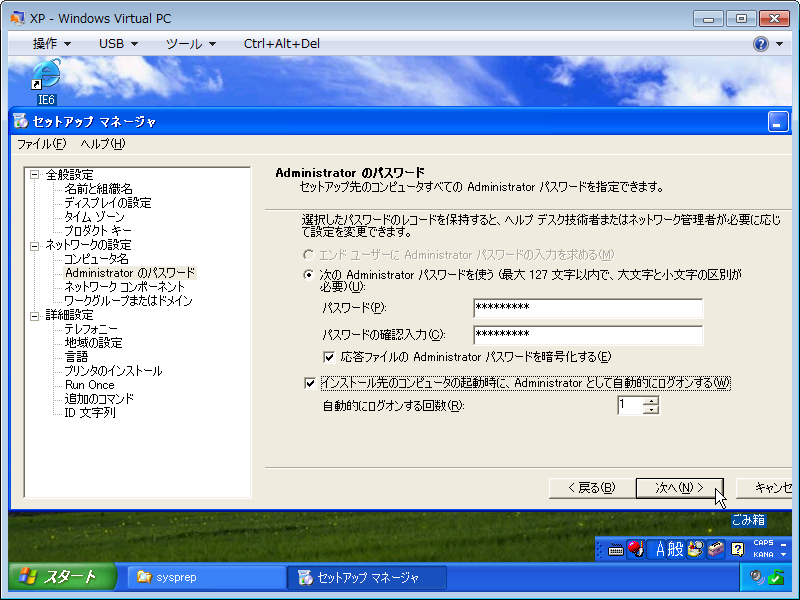Select コンピュータ名 in the tree
This screenshot has height=600, width=800.
[x=96, y=259]
